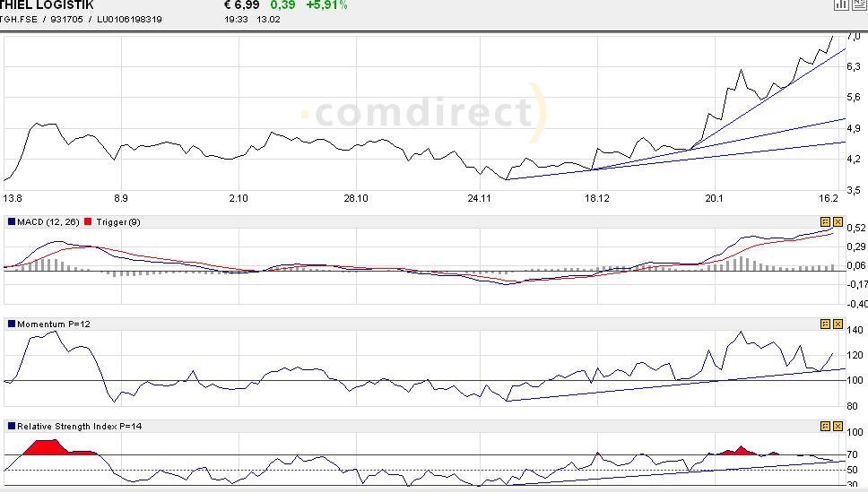Select the 'Momentum P=12' label
This screenshot has width=868, height=493.
pos(54,324)
